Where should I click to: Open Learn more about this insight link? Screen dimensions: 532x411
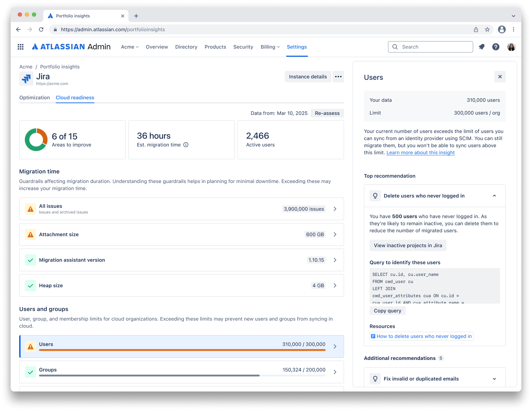coord(420,152)
